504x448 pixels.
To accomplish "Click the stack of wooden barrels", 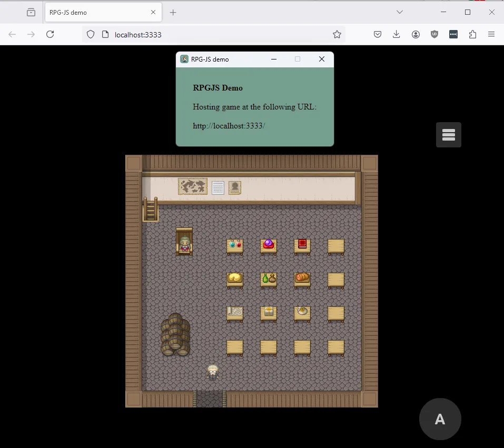I will (x=175, y=334).
